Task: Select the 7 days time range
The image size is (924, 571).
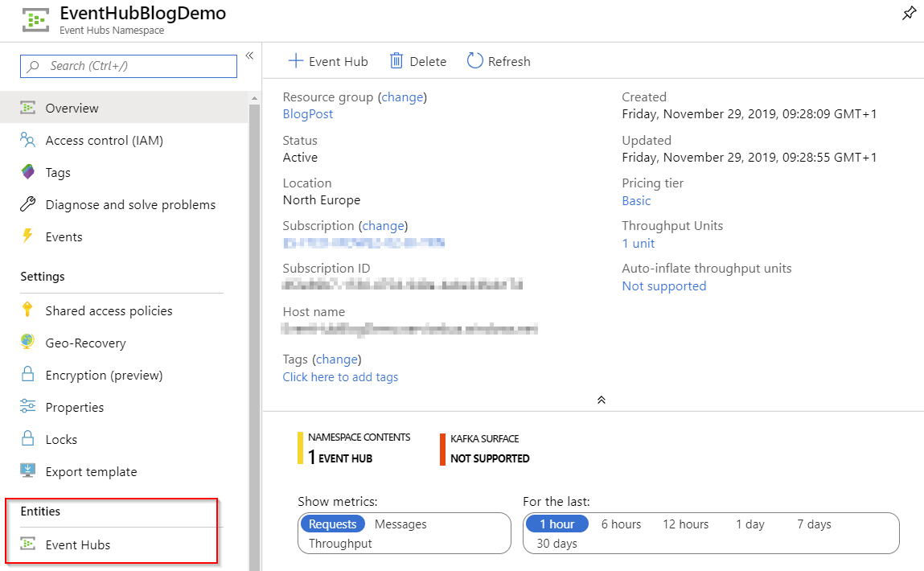Action: click(x=814, y=524)
